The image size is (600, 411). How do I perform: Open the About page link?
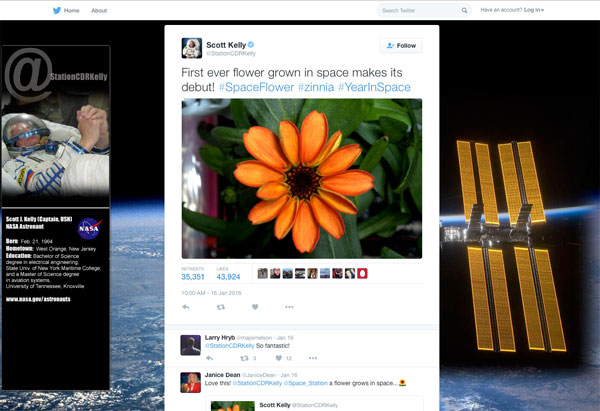(99, 10)
